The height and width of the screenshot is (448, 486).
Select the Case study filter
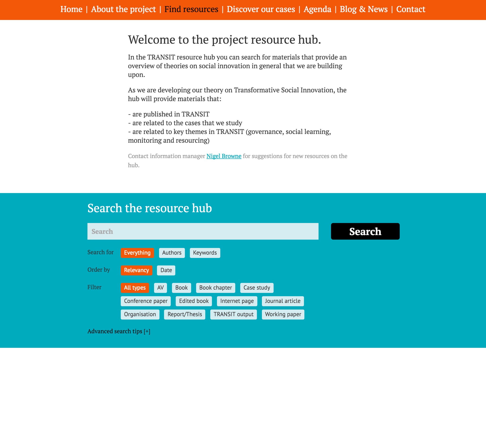coord(256,287)
